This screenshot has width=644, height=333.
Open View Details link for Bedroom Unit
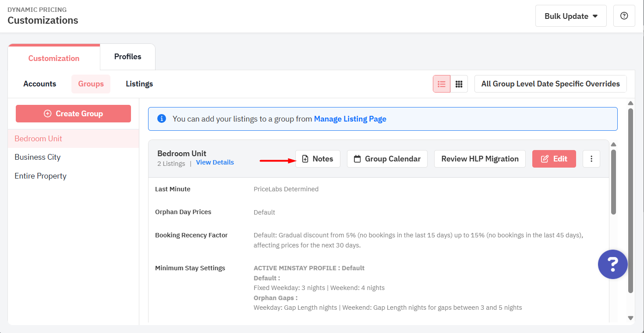pyautogui.click(x=215, y=162)
